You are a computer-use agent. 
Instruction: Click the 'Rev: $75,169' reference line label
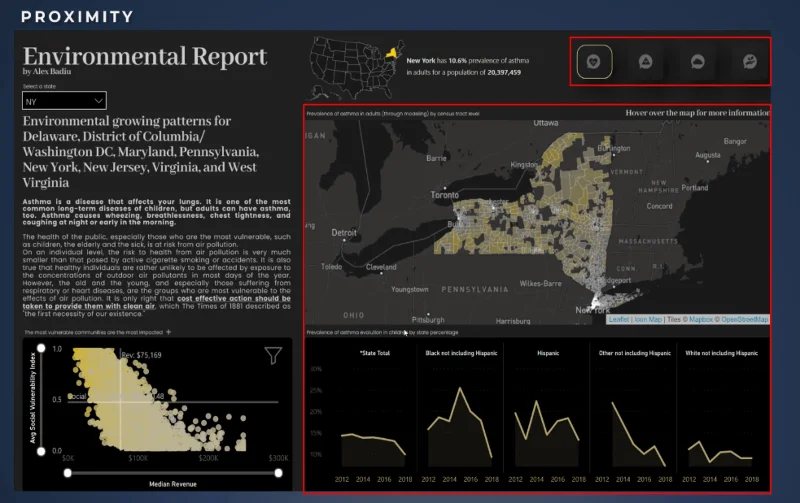click(x=141, y=355)
